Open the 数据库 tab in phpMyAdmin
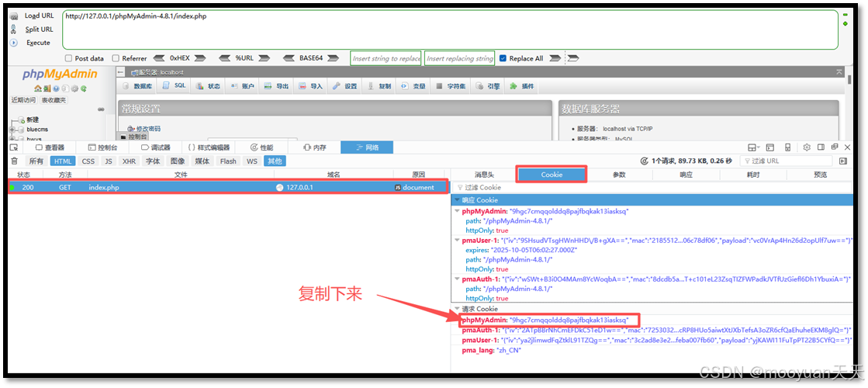This screenshot has height=388, width=868. pos(138,86)
